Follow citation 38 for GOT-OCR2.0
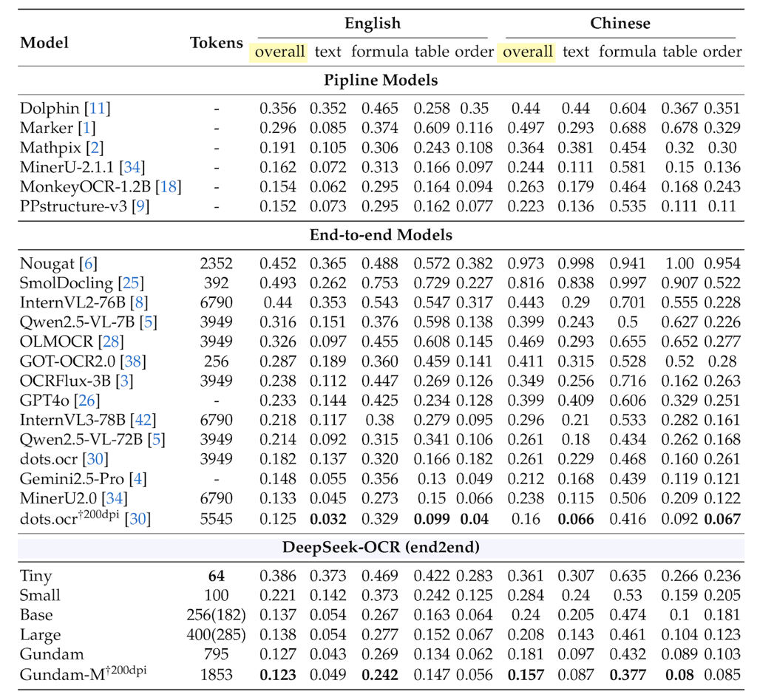Image resolution: width=757 pixels, height=700 pixels. click(x=129, y=361)
